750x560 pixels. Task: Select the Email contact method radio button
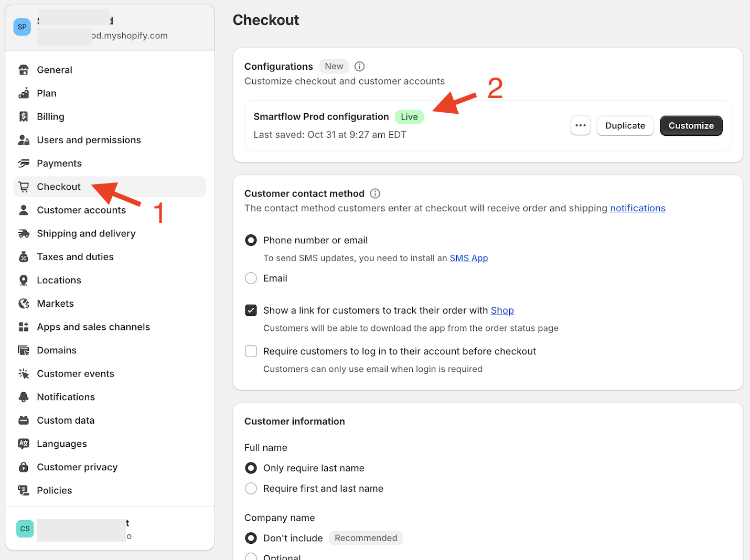coord(251,278)
